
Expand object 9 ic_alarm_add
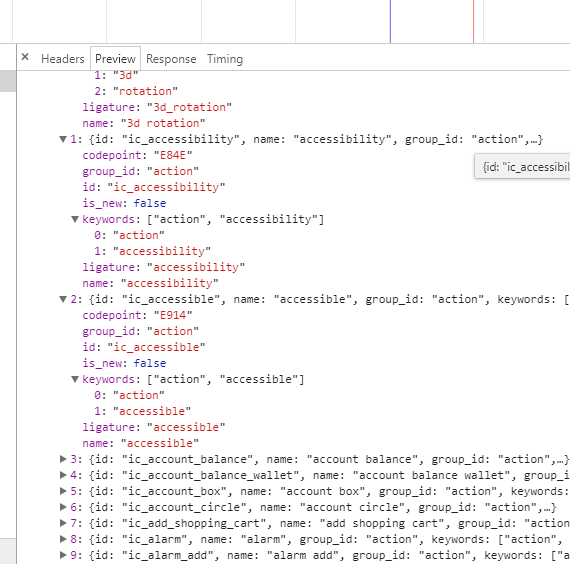[63, 555]
